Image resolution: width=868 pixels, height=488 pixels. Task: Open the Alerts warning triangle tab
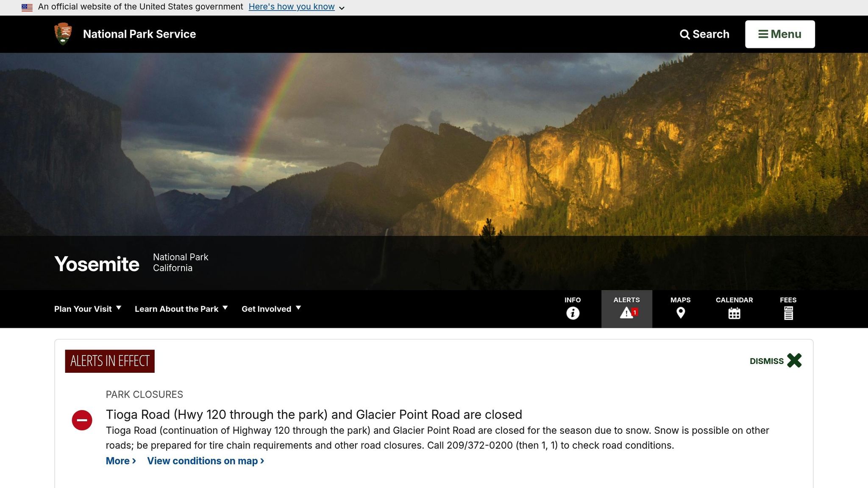pos(627,309)
